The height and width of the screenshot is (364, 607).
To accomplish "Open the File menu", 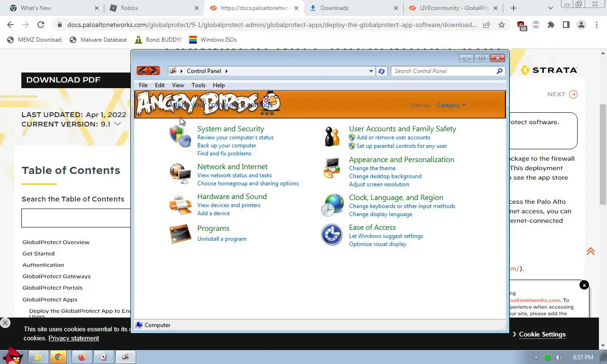I will click(143, 85).
